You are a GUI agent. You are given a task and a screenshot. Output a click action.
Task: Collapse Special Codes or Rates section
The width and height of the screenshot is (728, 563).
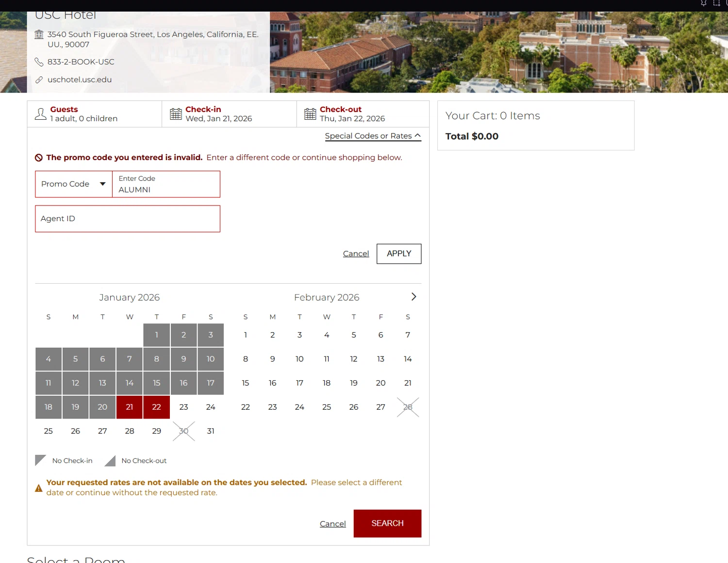[373, 136]
